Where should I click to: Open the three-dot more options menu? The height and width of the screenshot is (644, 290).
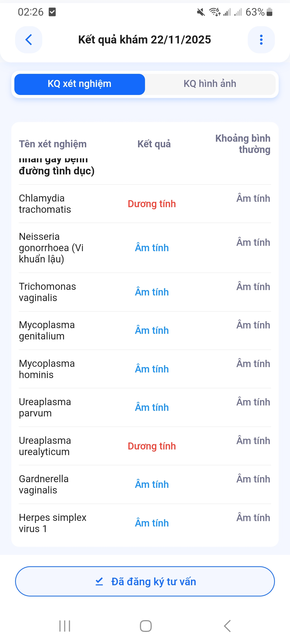pos(261,40)
